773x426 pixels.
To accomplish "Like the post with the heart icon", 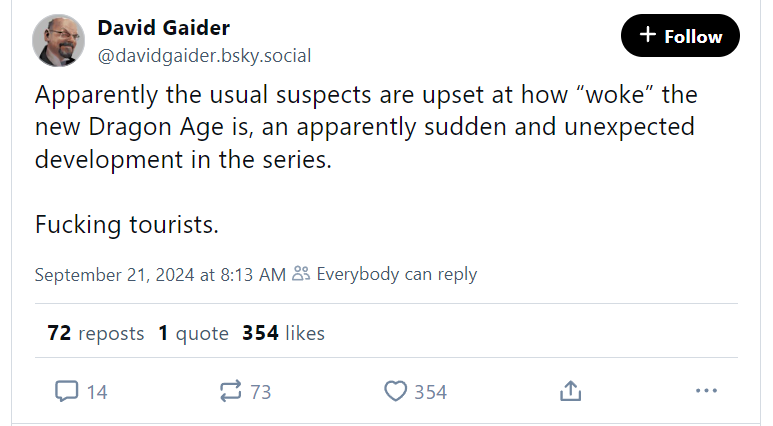I will 396,391.
